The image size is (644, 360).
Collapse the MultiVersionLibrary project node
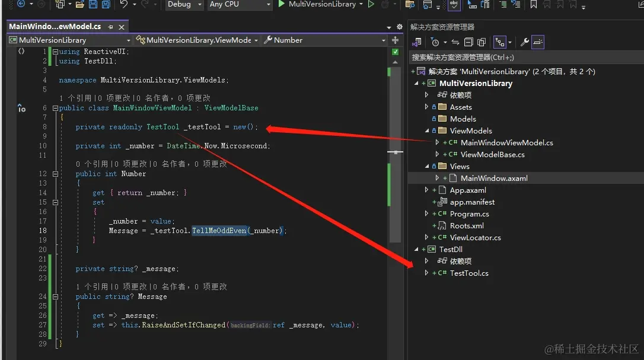416,84
